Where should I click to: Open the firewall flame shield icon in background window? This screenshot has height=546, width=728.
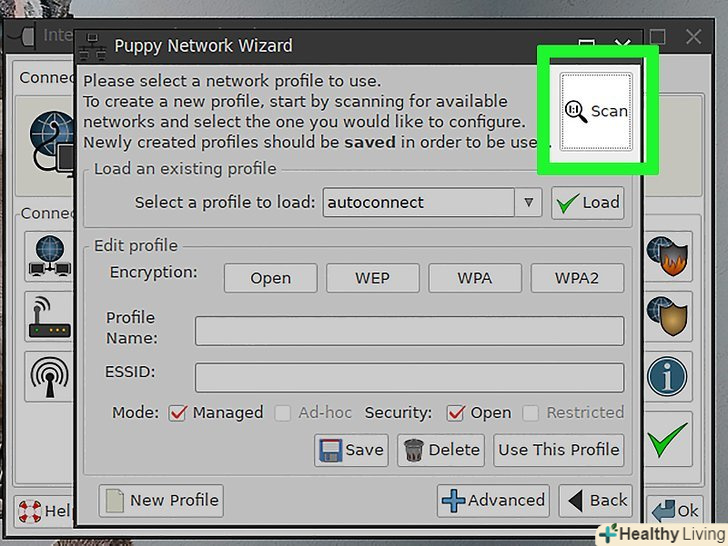[668, 256]
